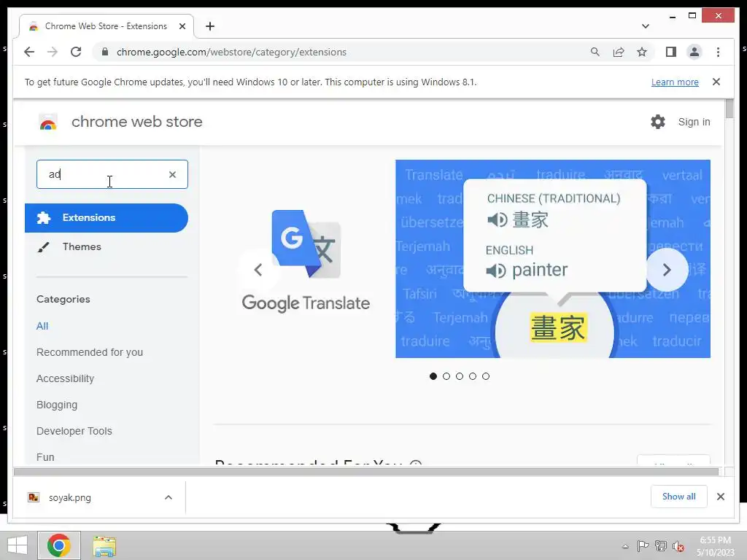Select the Extensions section

pos(107,217)
